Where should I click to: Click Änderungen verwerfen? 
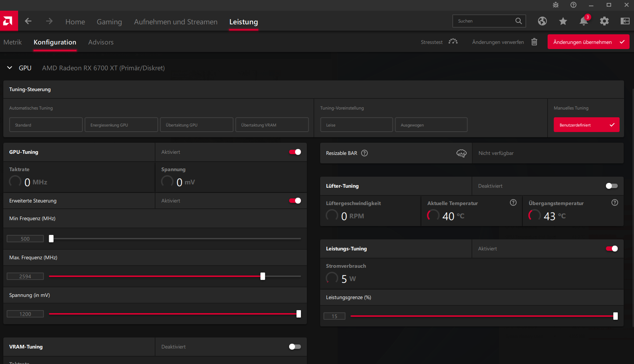(x=498, y=42)
